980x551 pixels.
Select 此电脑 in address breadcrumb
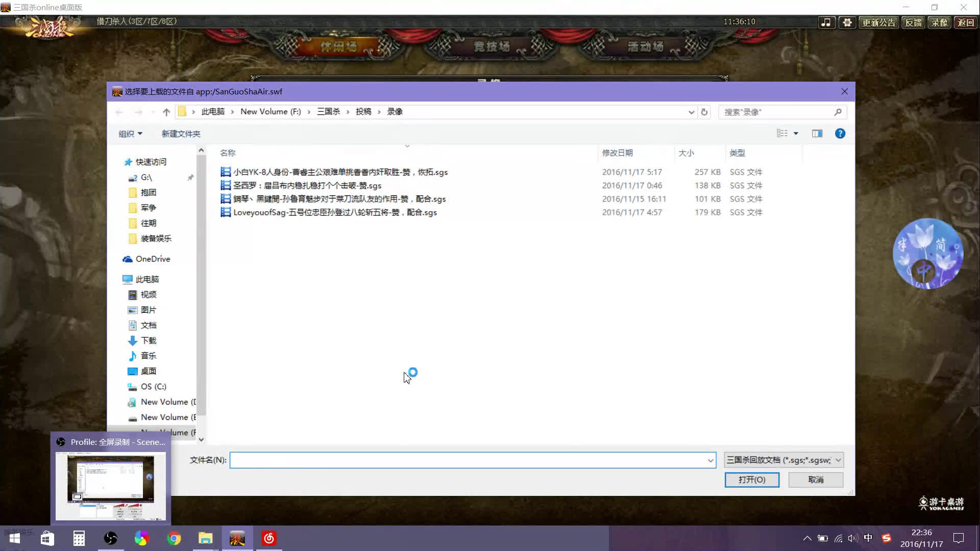(x=213, y=112)
